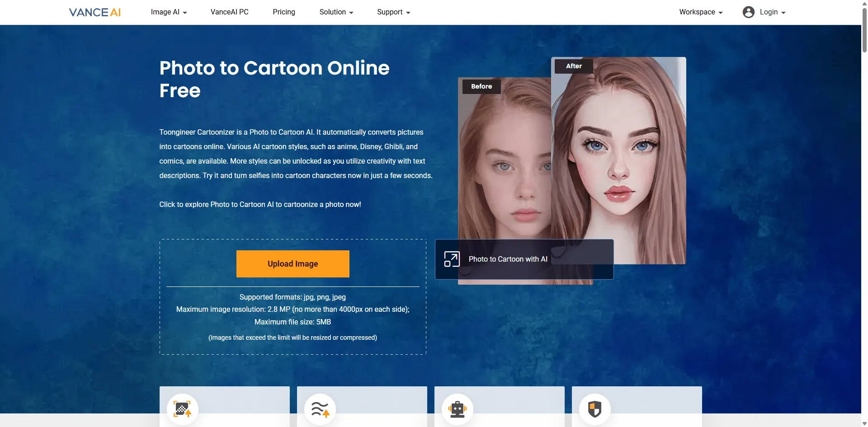Click the user account avatar icon
Screen dimensions: 868x427
click(748, 12)
